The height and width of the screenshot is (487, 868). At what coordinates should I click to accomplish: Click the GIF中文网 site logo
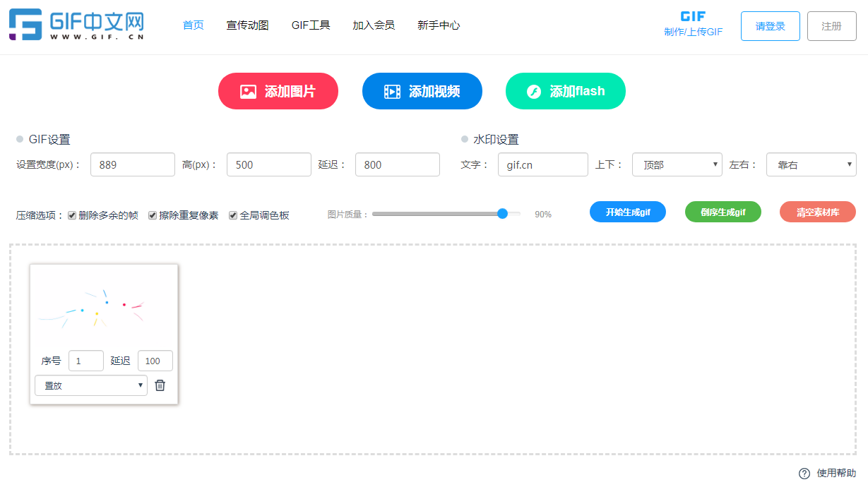pos(76,26)
